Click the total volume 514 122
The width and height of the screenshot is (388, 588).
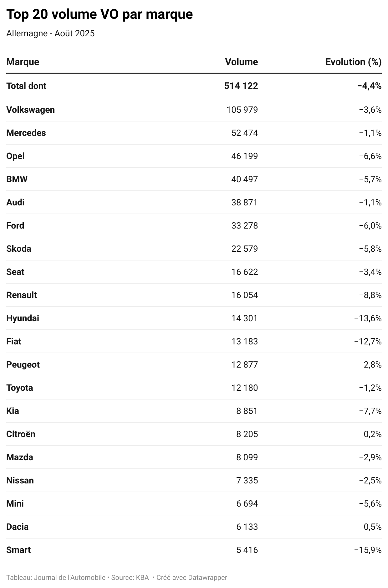coord(241,86)
